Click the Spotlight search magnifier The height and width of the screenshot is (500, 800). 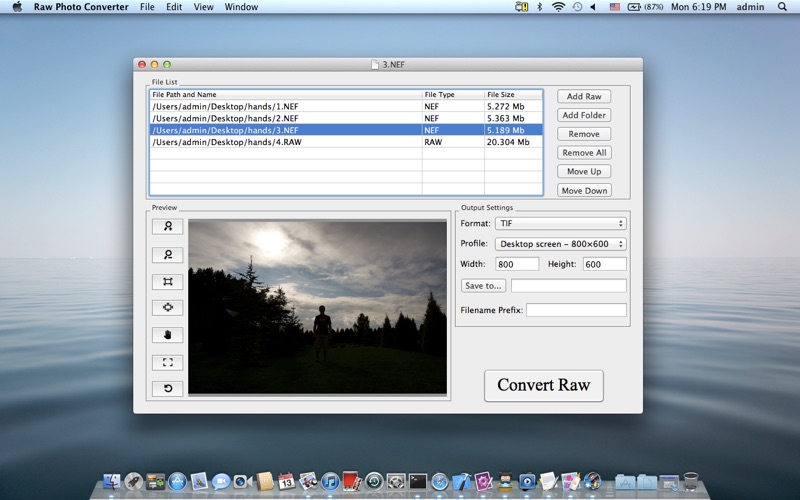click(782, 7)
